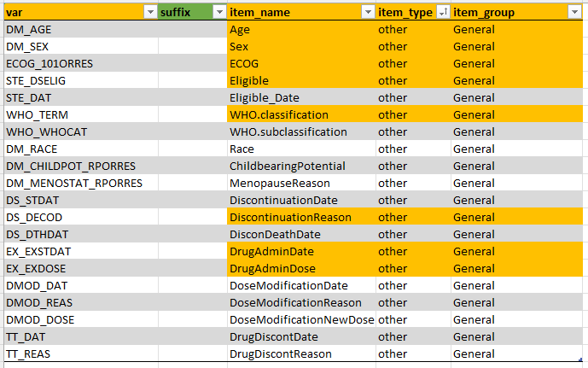This screenshot has height=368, width=588.
Task: Click the item_group header cell
Action: click(x=517, y=12)
